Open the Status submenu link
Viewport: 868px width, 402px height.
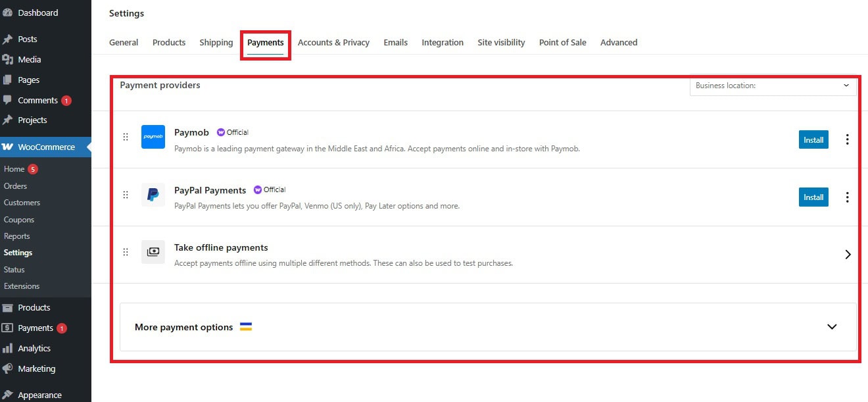coord(14,270)
